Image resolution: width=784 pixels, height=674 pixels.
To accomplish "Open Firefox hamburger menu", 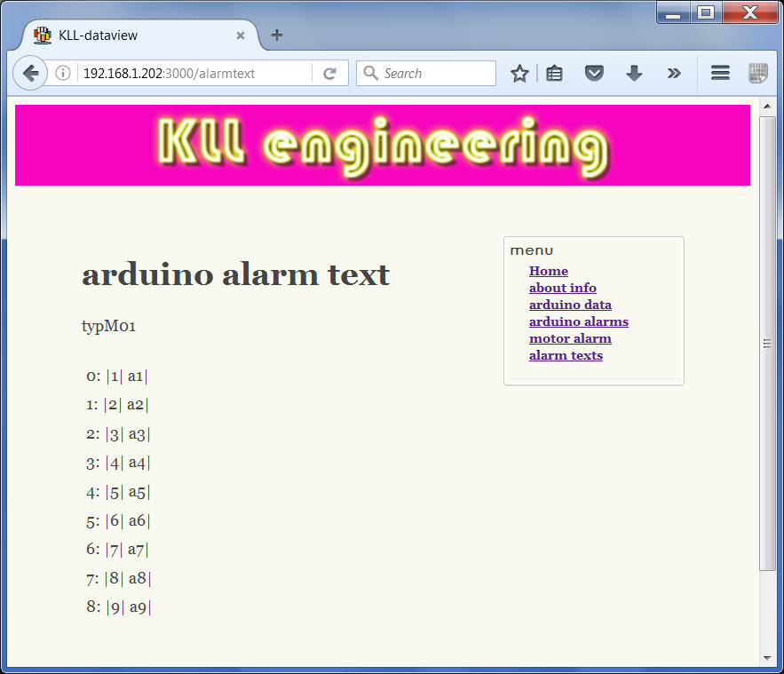I will tap(720, 74).
